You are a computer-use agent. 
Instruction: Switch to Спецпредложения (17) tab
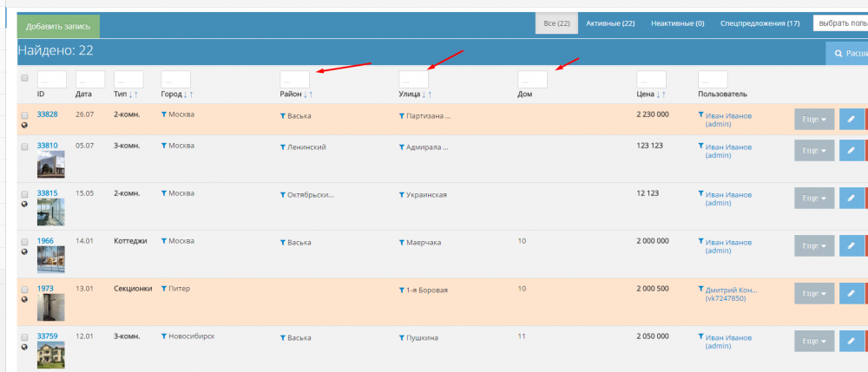click(x=759, y=23)
